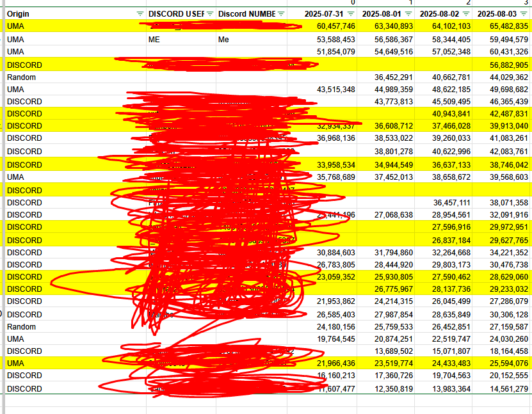Open the 2025-08-01 column filter
Screen dimensions: 532x414
(x=408, y=14)
